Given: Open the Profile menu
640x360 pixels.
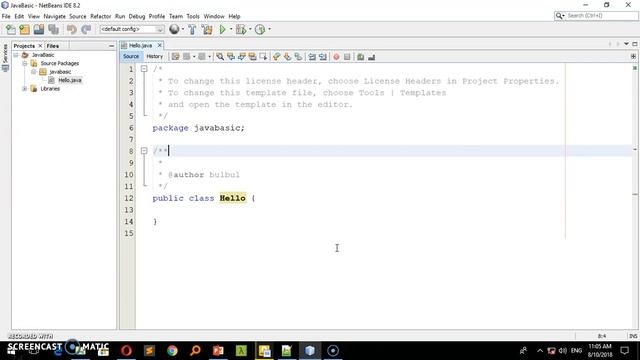Looking at the screenshot, I should 157,16.
